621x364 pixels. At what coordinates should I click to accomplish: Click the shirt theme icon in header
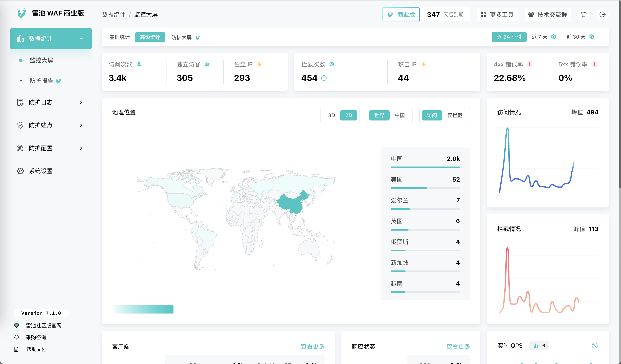[x=583, y=15]
